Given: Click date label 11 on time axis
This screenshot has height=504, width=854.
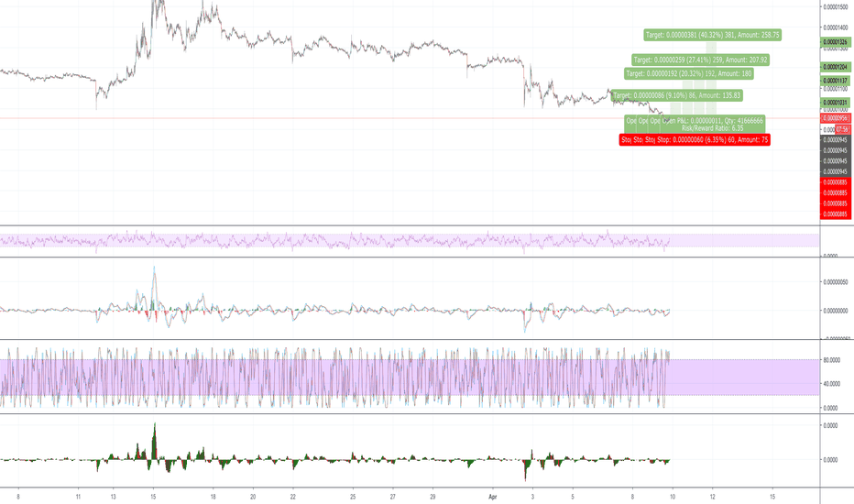Looking at the screenshot, I should click(78, 497).
